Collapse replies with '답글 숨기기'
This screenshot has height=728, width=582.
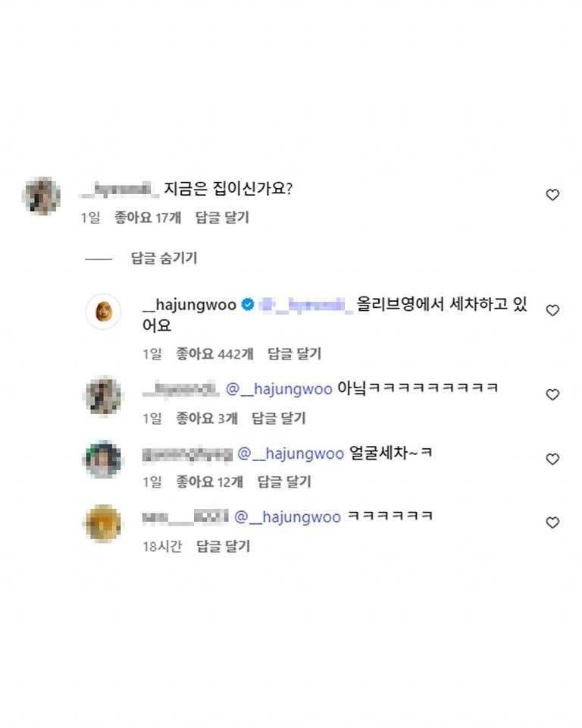pos(164,258)
